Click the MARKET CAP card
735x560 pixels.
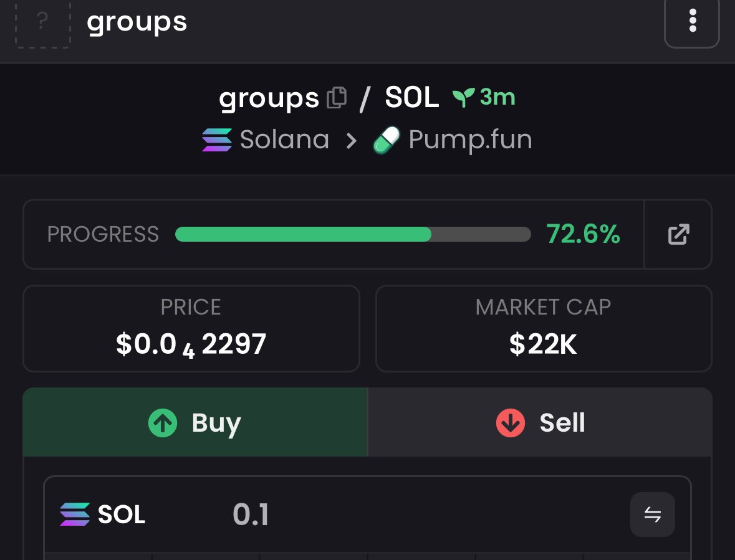pyautogui.click(x=544, y=328)
